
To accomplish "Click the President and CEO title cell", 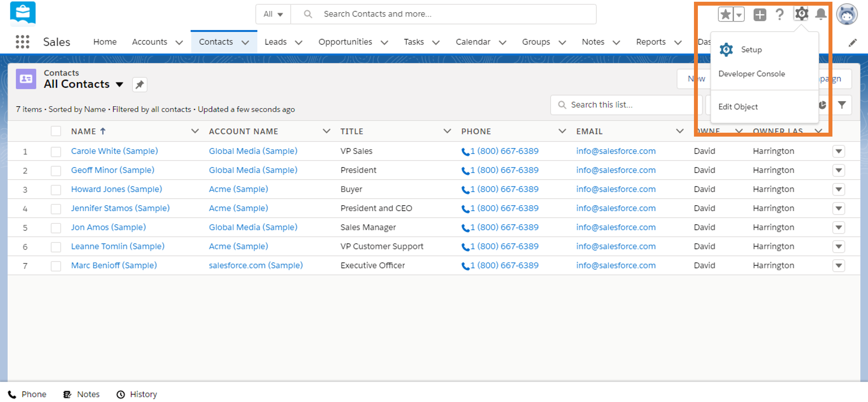I will (x=376, y=208).
